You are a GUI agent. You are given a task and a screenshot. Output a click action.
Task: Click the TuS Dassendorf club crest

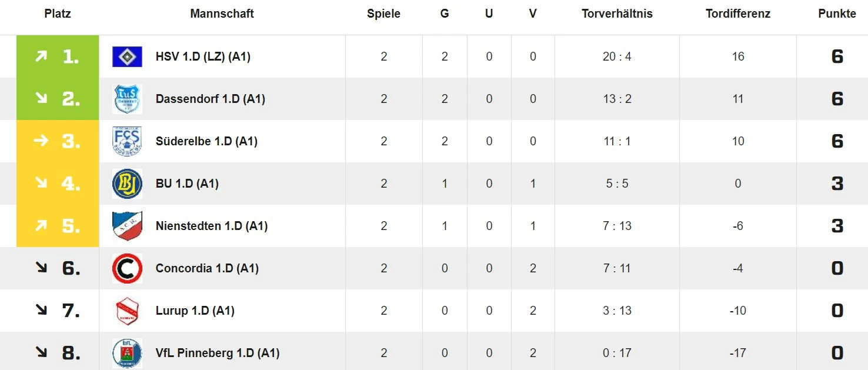127,99
